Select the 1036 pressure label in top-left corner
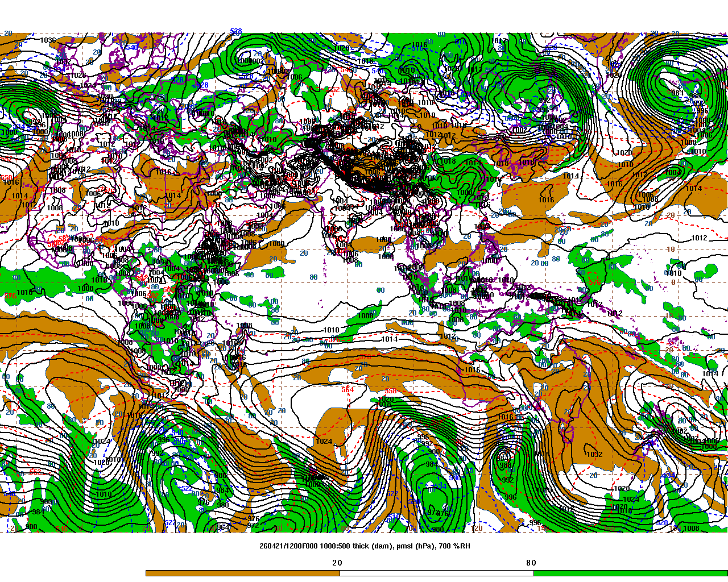The image size is (728, 582). coord(48,40)
